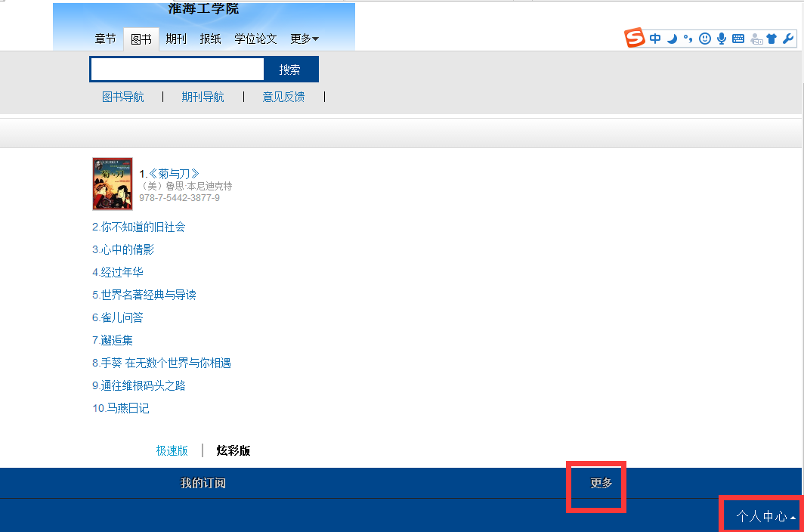Expand the 个人中心 menu

pyautogui.click(x=765, y=516)
